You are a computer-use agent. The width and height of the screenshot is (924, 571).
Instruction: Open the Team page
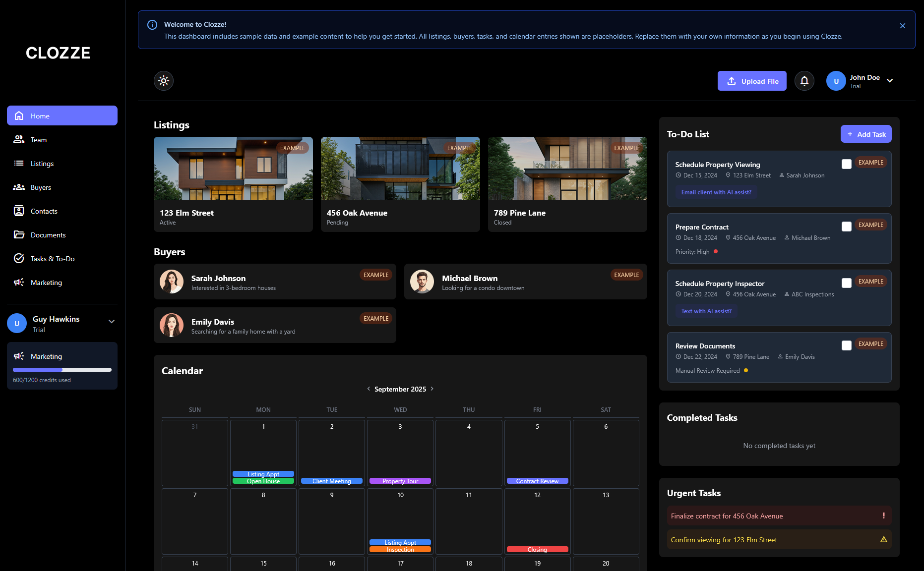[62, 139]
